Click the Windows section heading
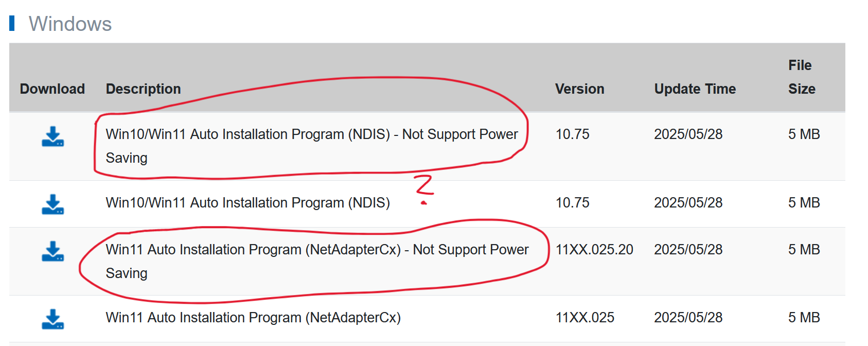 (x=70, y=24)
